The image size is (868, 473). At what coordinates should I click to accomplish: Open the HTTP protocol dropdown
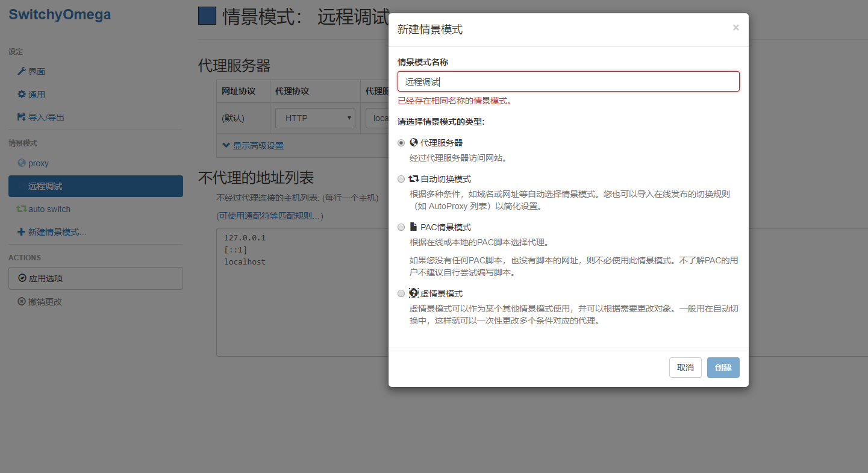tap(314, 117)
